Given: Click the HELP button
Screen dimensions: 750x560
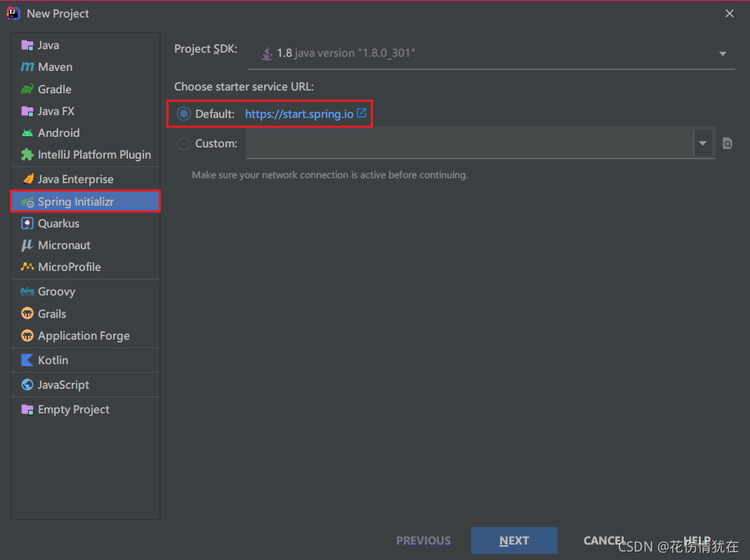Looking at the screenshot, I should (697, 540).
